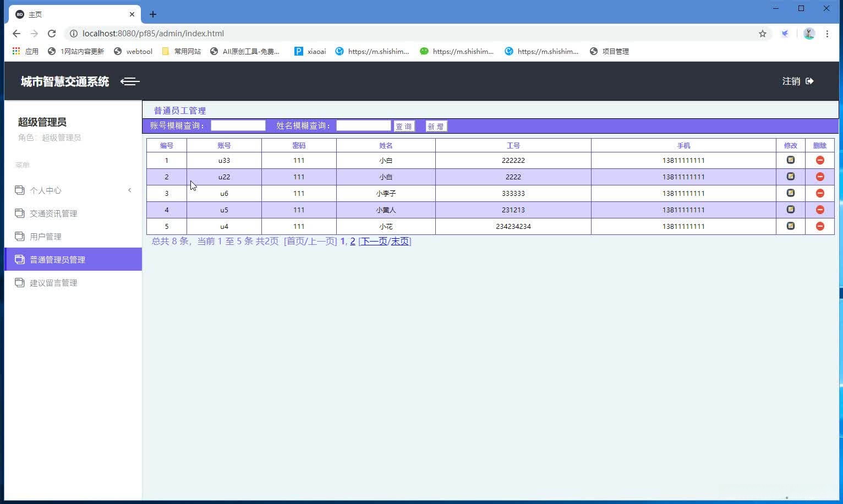
Task: Click the 超级管理员 user name in sidebar
Action: pyautogui.click(x=42, y=122)
